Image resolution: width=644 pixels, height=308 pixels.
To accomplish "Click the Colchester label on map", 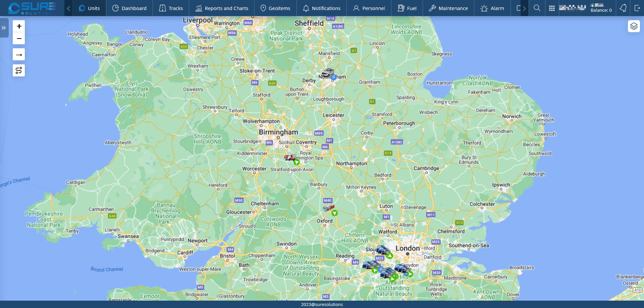I will pos(482,204).
